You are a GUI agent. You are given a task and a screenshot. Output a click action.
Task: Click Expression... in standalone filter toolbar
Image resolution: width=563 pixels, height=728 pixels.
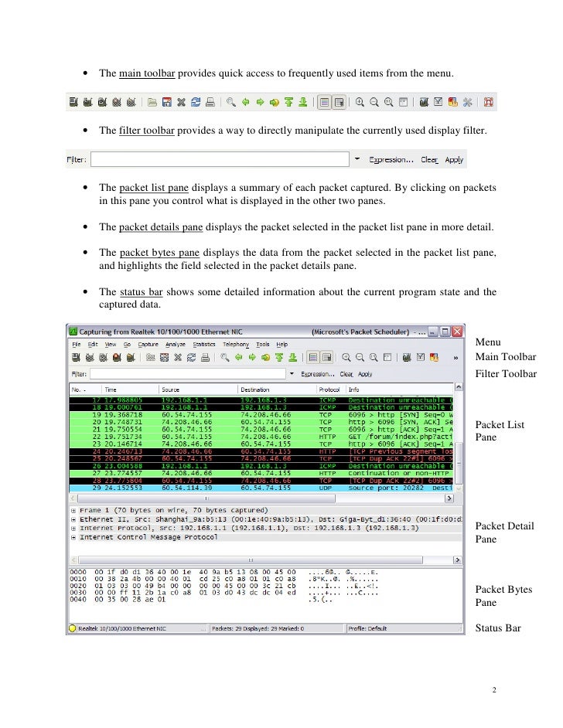coord(391,160)
